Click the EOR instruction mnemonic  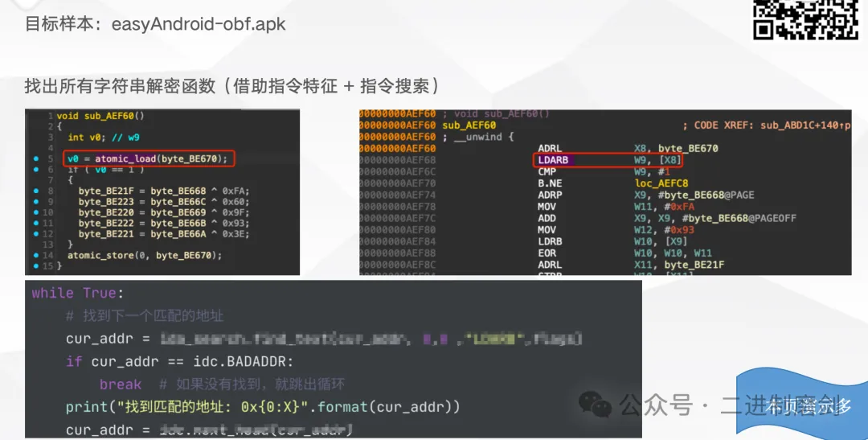547,253
